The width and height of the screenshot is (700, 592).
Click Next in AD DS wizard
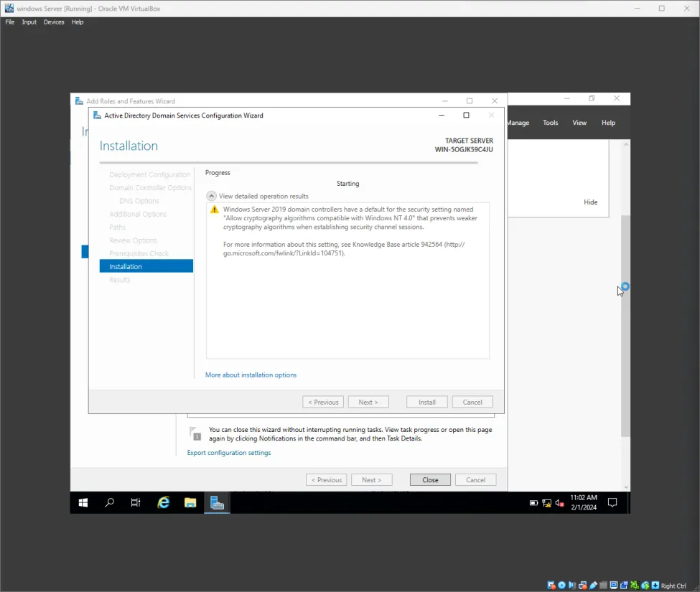(x=368, y=402)
